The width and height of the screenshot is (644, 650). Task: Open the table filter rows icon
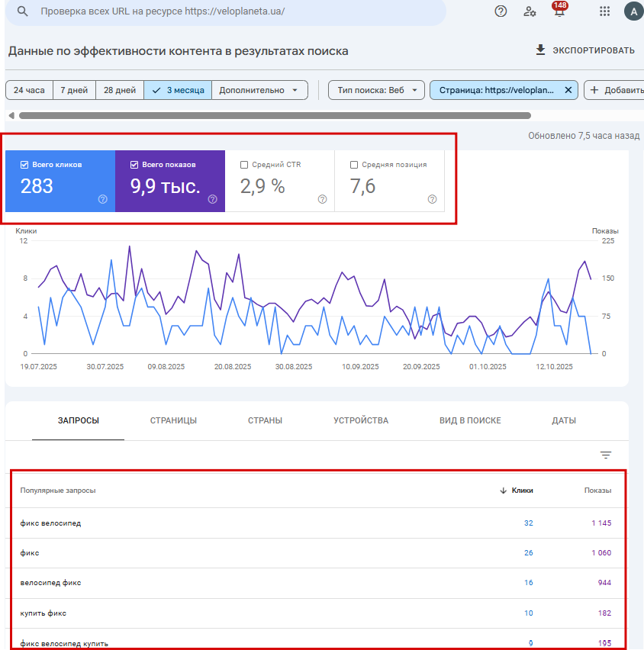click(x=606, y=455)
